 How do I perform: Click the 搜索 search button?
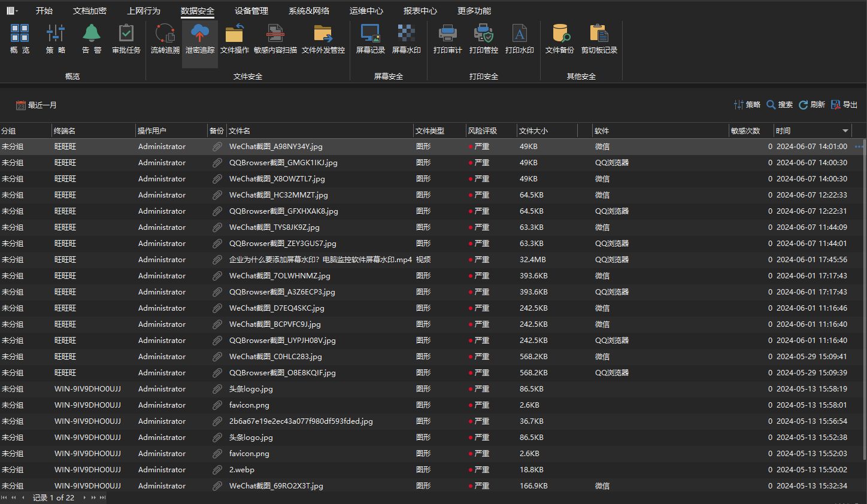click(x=780, y=105)
